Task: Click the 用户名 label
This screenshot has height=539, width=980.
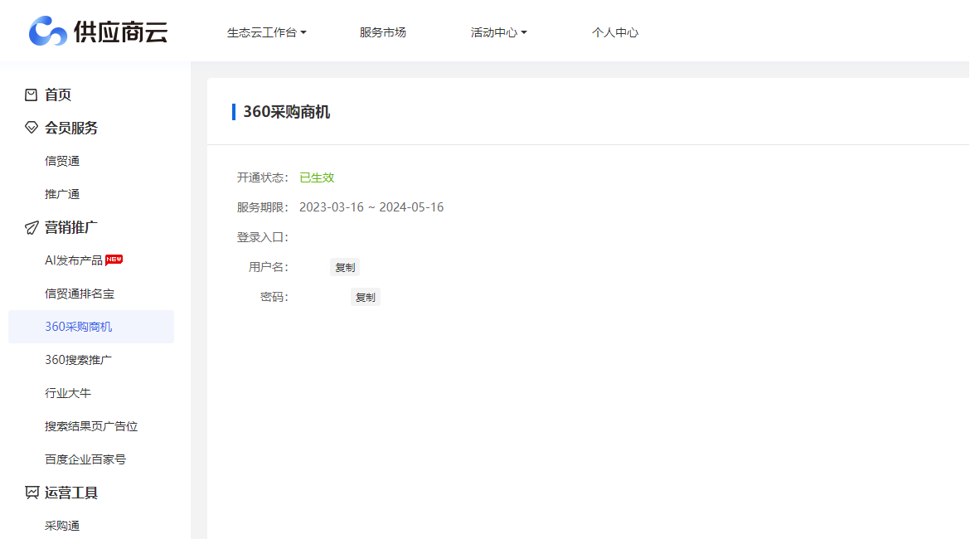Action: 268,267
